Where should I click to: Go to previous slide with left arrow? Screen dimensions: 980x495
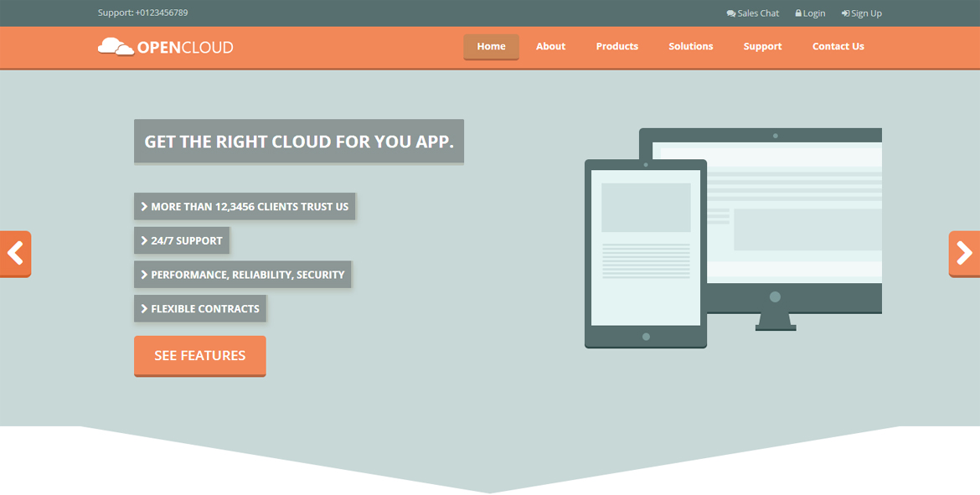tap(15, 253)
